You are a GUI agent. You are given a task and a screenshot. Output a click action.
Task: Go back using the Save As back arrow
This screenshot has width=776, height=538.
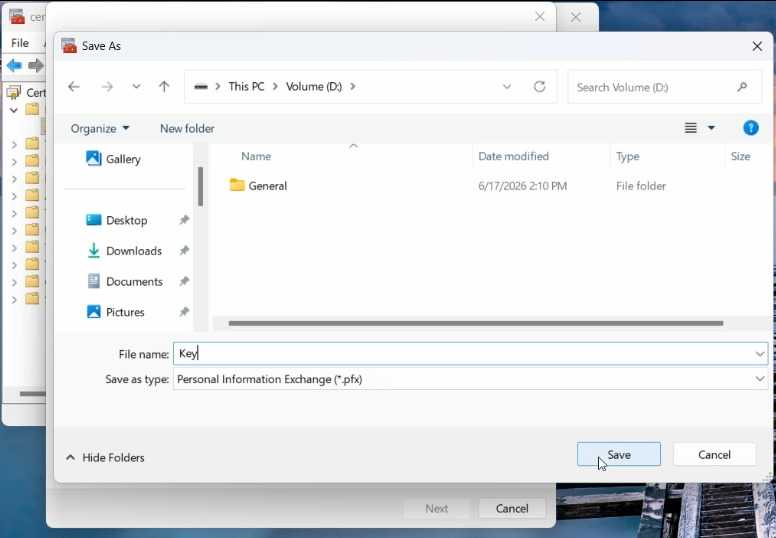coord(74,87)
